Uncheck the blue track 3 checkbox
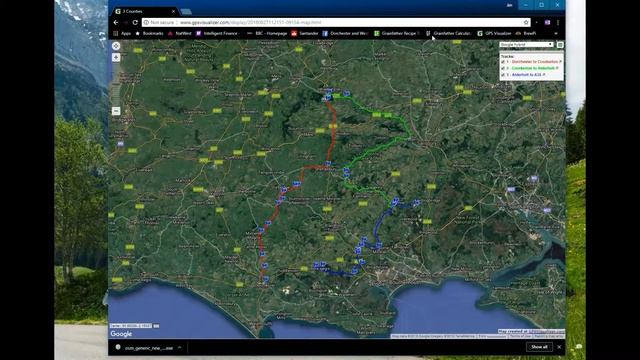Viewport: 640px width, 360px height. click(503, 75)
